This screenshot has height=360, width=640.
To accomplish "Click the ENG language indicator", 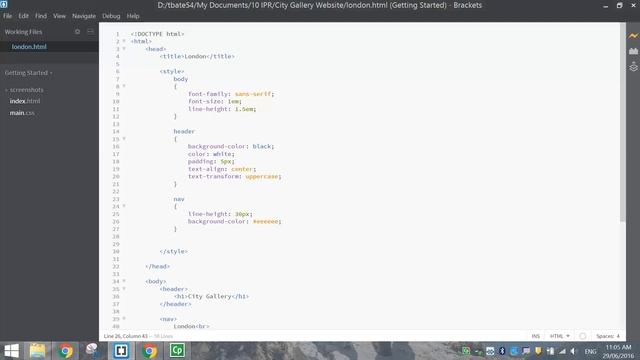I will click(x=590, y=351).
